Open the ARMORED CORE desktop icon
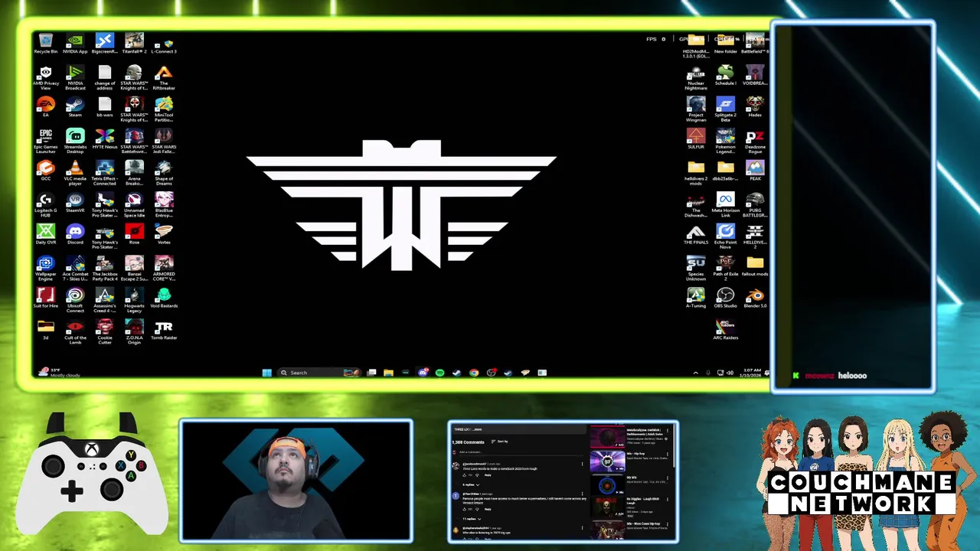The height and width of the screenshot is (551, 980). (164, 268)
